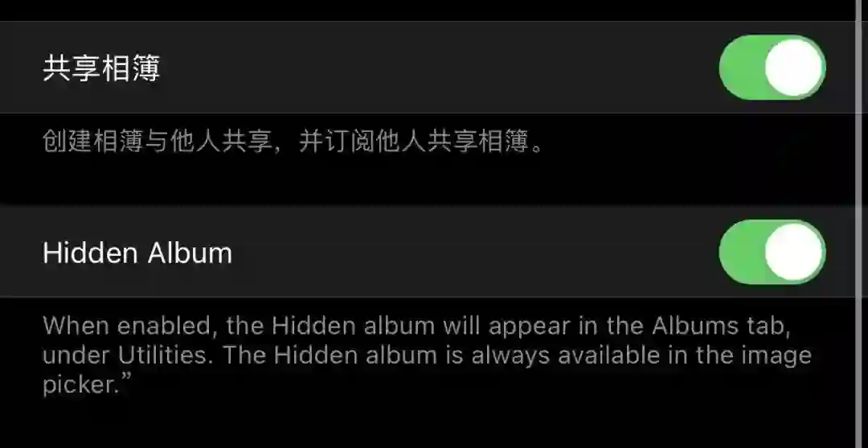Click green track of Hidden Album switch

coord(741,252)
